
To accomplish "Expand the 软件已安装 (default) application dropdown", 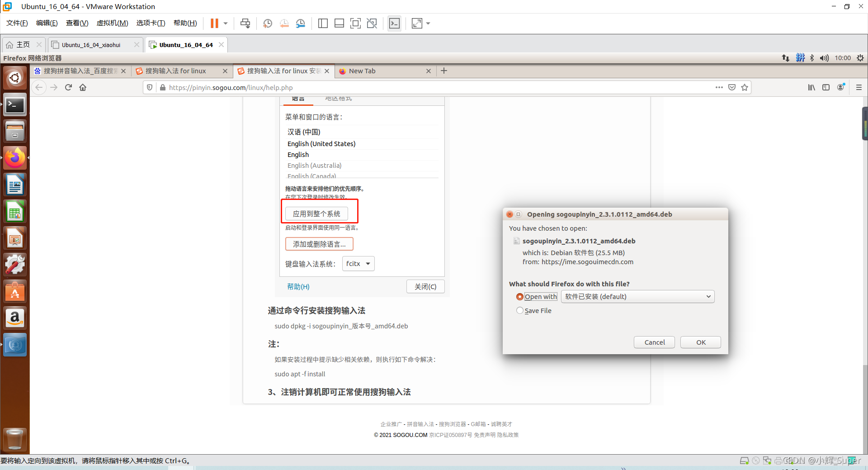I will 637,297.
